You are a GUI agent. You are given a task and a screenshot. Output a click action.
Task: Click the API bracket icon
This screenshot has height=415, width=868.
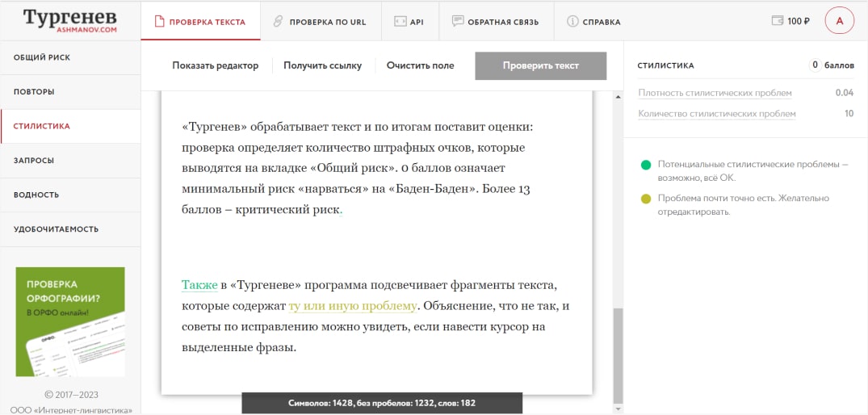point(400,22)
